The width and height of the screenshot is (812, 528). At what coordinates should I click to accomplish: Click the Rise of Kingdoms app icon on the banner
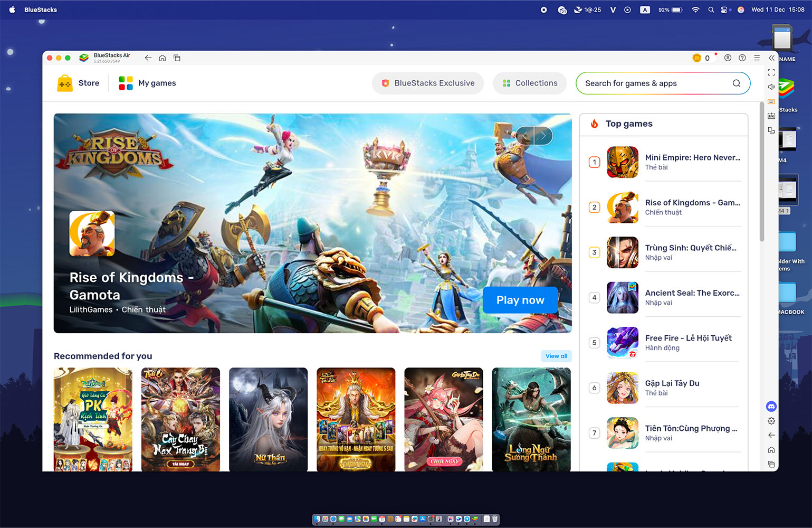coord(92,233)
